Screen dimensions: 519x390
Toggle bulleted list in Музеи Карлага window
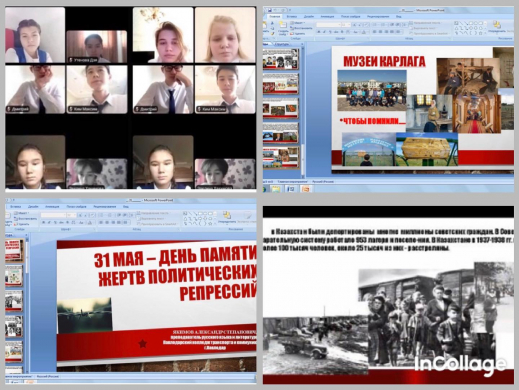375,24
